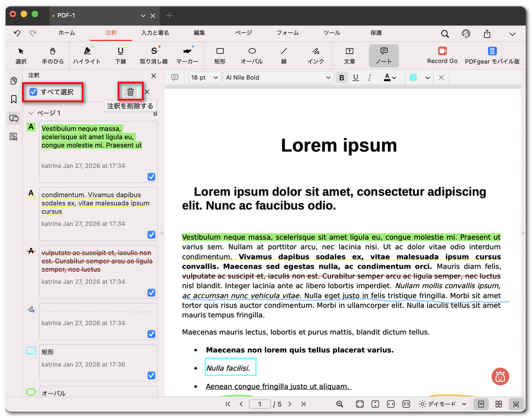
Task: Open the bookmarks panel in left sidebar
Action: coord(14,99)
